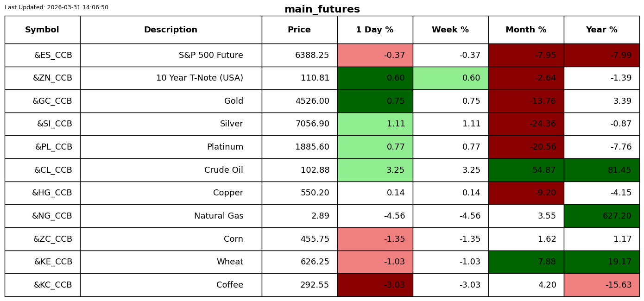Select Silver's price 7056.90
The image size is (644, 301).
point(312,124)
